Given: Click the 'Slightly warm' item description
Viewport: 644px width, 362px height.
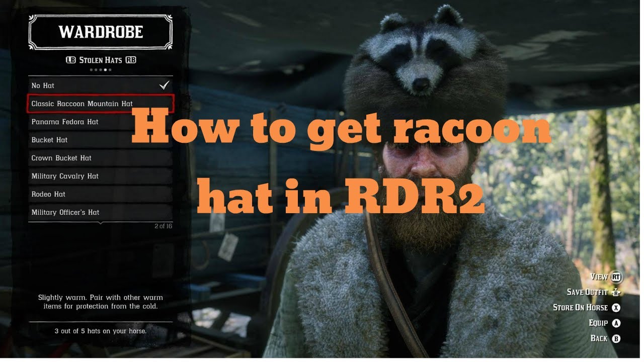Looking at the screenshot, I should click(101, 302).
